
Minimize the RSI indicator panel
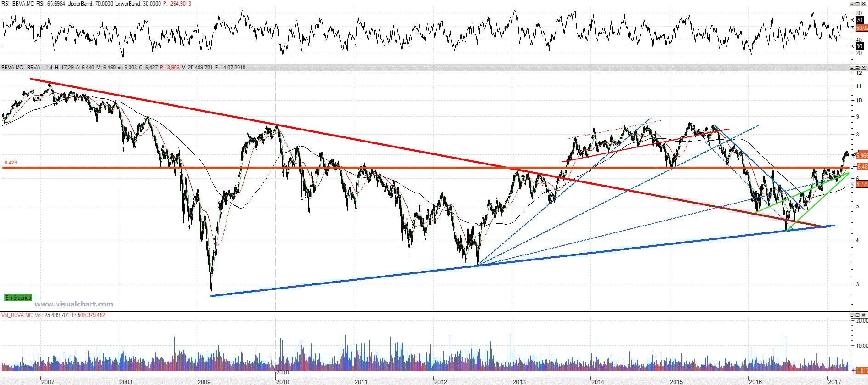click(x=853, y=4)
